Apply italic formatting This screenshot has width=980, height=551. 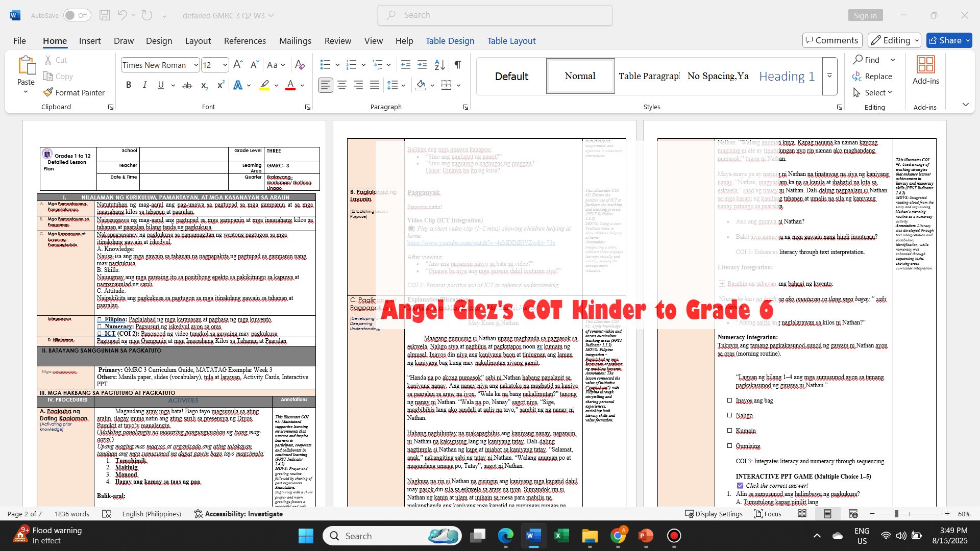point(145,85)
